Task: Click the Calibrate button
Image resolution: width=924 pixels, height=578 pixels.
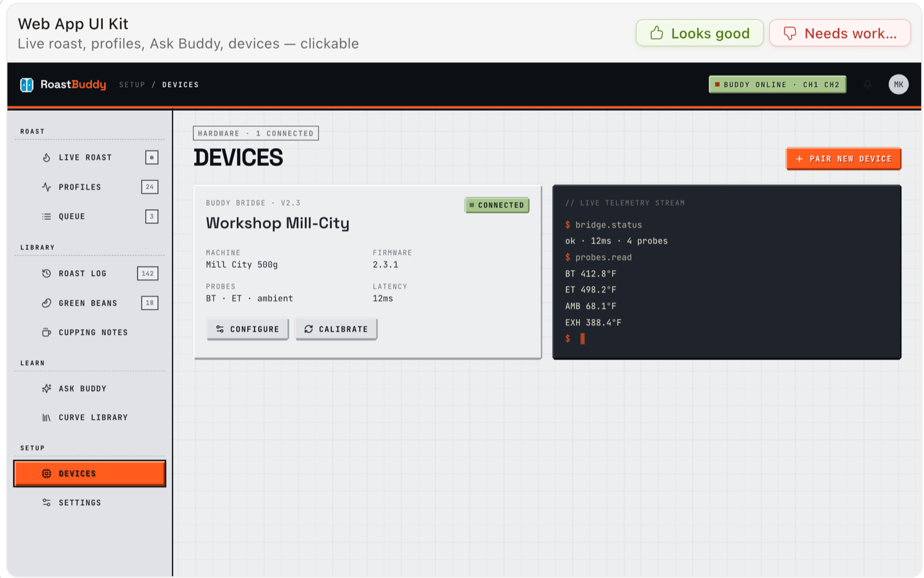Action: tap(336, 329)
